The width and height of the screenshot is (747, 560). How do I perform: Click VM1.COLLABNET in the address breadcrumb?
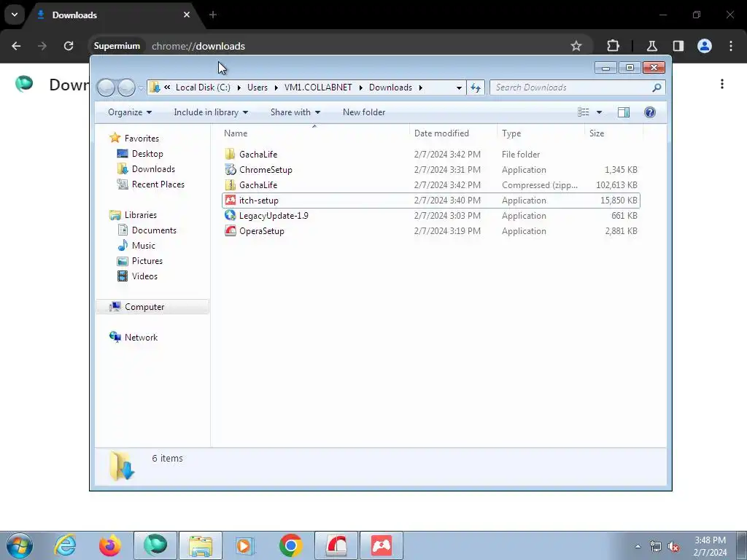pyautogui.click(x=318, y=87)
